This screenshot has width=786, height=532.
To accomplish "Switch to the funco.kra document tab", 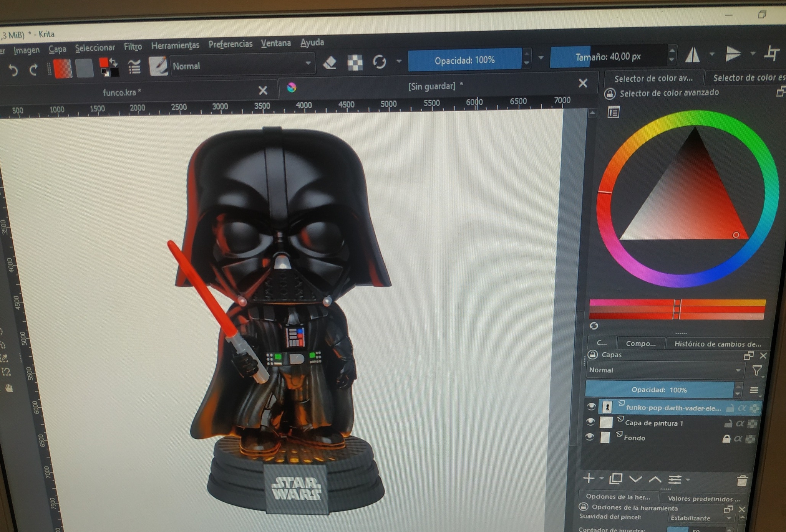I will coord(122,92).
